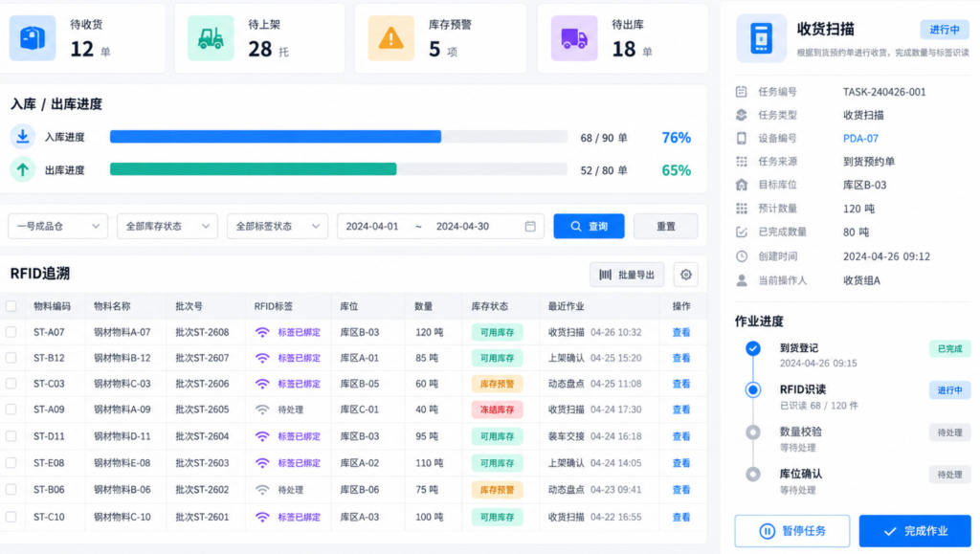Click the 已完成数量 check icon

[742, 232]
